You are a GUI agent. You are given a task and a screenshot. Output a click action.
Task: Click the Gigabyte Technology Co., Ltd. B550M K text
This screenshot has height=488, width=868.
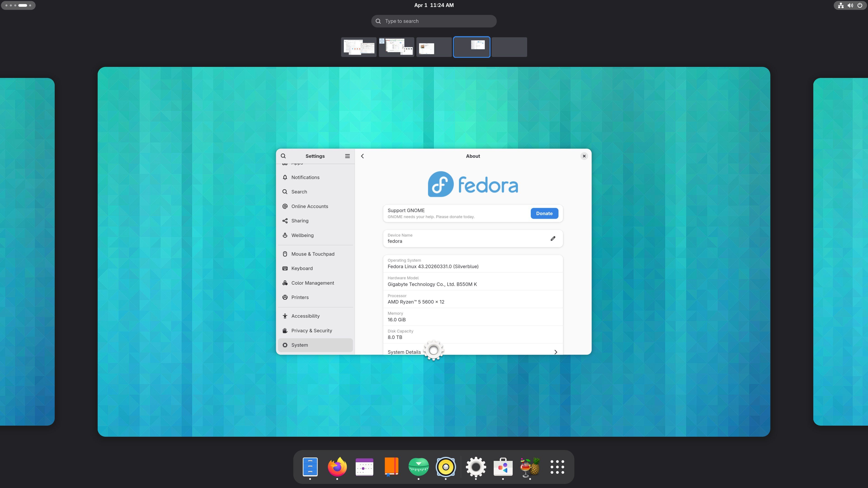tap(432, 284)
